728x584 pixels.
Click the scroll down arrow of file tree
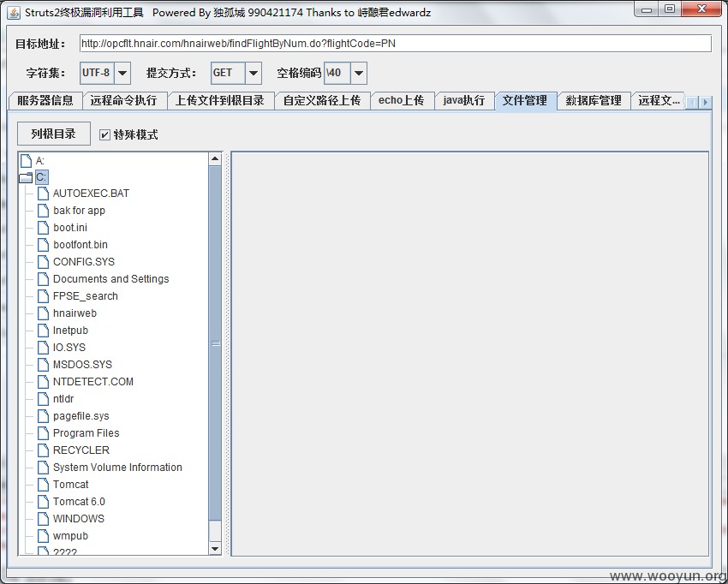(x=215, y=549)
